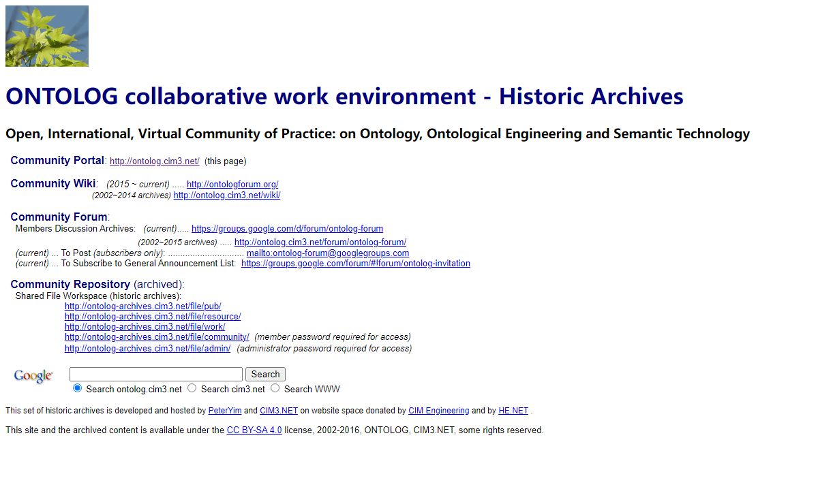
Task: Open the http://ontolog.cim3.net/ portal link
Action: (x=155, y=161)
